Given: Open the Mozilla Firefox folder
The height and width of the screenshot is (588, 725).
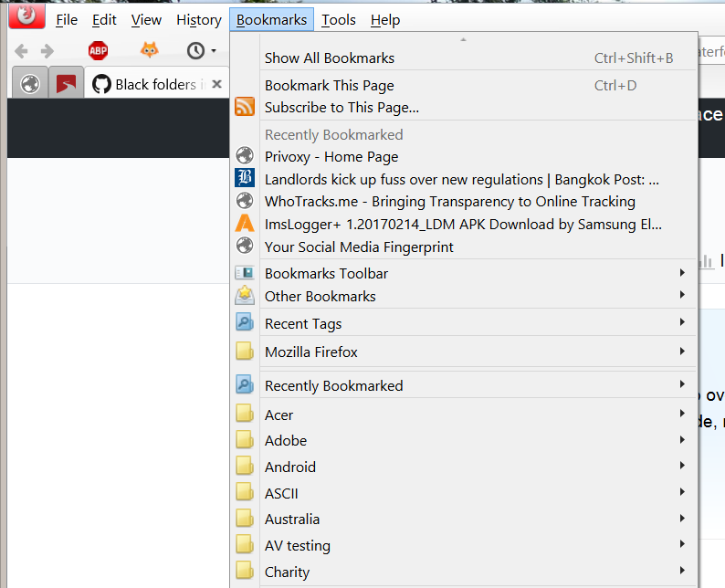Looking at the screenshot, I should point(465,352).
